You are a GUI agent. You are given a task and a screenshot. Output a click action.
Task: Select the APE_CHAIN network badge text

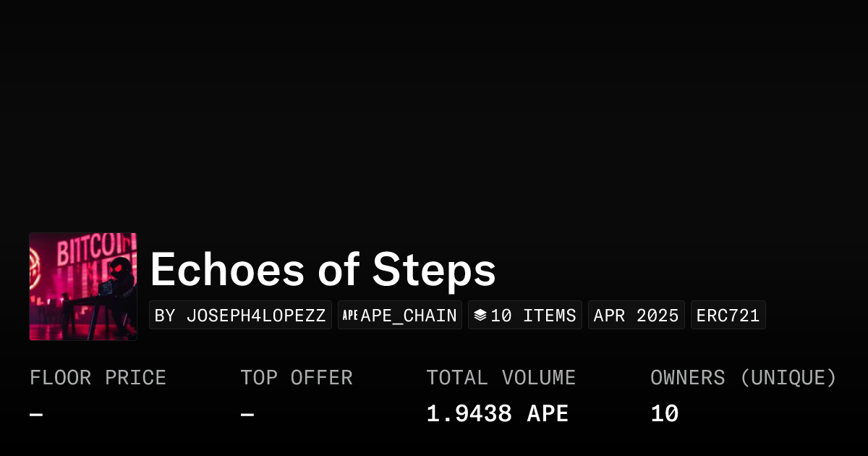[x=409, y=316]
